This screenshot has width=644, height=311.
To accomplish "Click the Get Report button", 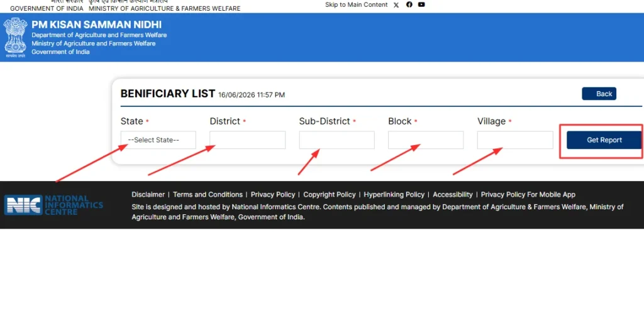I will [x=604, y=140].
